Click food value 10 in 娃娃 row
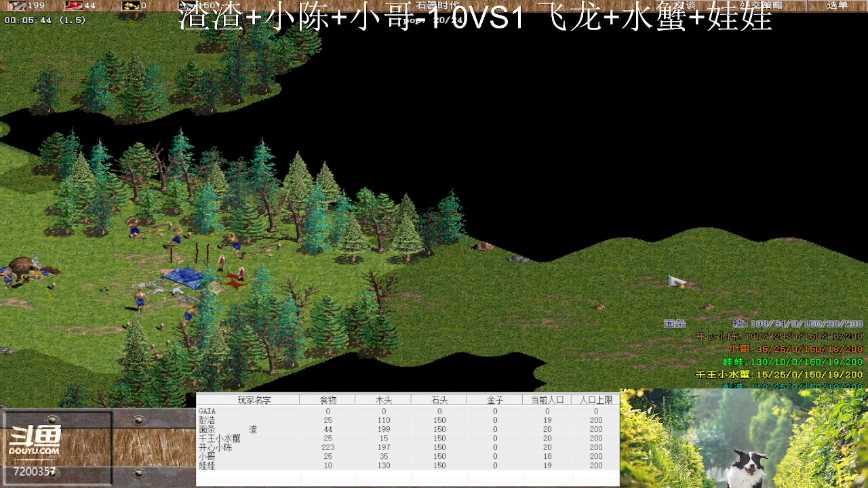The height and width of the screenshot is (488, 868). click(328, 466)
